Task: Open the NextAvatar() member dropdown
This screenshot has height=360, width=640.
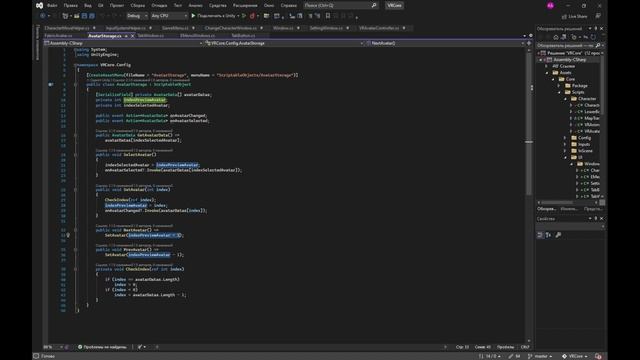Action: 445,43
